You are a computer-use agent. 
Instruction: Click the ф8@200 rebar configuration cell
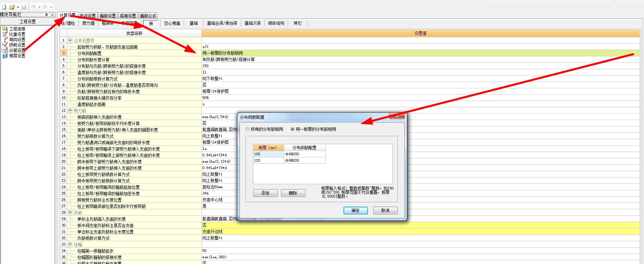(x=305, y=161)
